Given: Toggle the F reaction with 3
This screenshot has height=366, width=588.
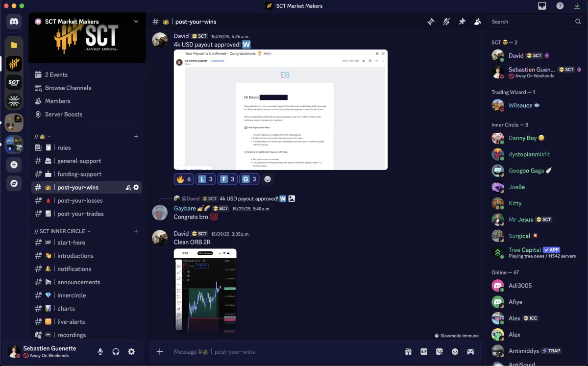Looking at the screenshot, I should coord(227,179).
